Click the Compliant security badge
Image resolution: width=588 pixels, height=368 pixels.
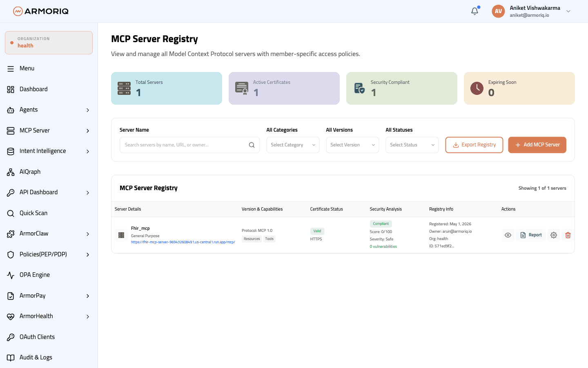(381, 224)
